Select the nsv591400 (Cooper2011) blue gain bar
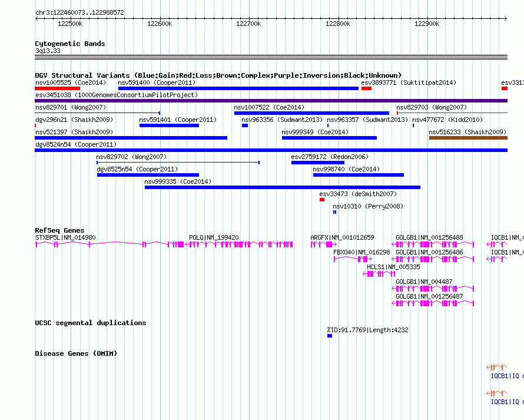524x420 pixels. coord(238,88)
